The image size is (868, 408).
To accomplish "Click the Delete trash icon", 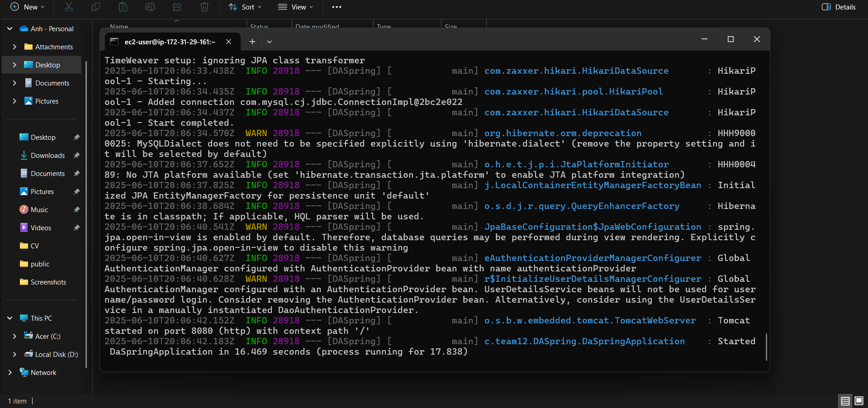I will [204, 7].
